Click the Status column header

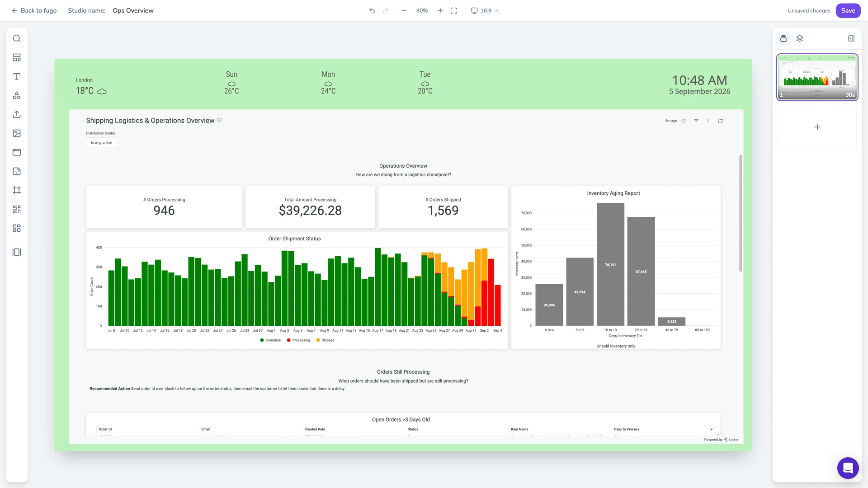[x=413, y=429]
